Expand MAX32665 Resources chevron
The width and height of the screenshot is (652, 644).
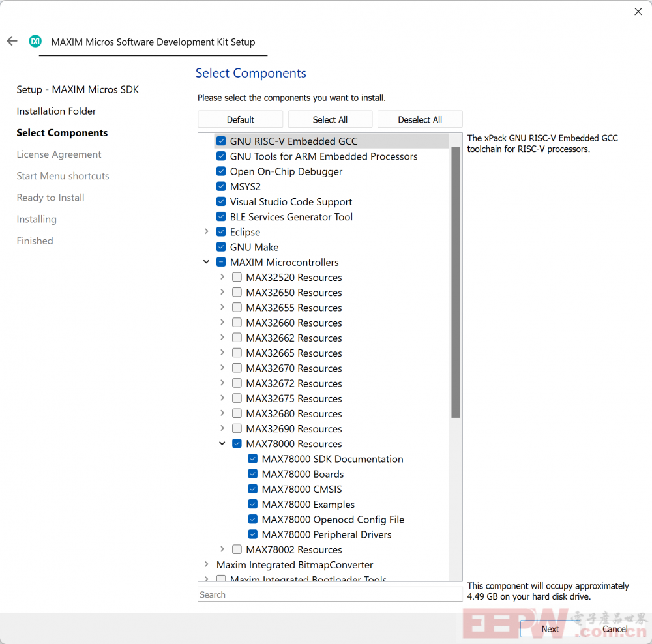tap(222, 353)
